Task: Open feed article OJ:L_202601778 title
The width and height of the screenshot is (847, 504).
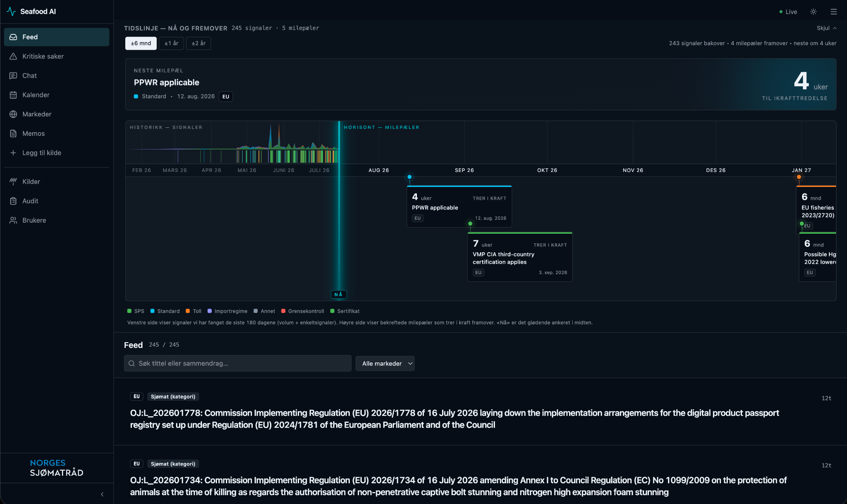Action: [454, 419]
